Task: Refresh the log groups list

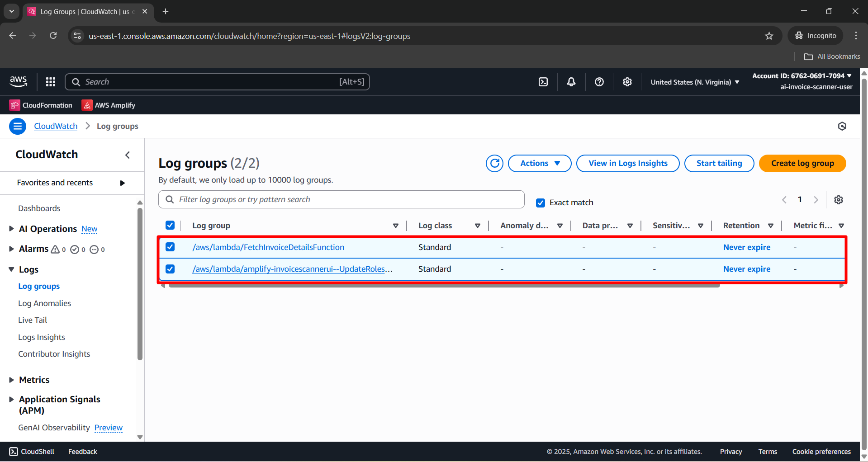Action: click(x=494, y=163)
